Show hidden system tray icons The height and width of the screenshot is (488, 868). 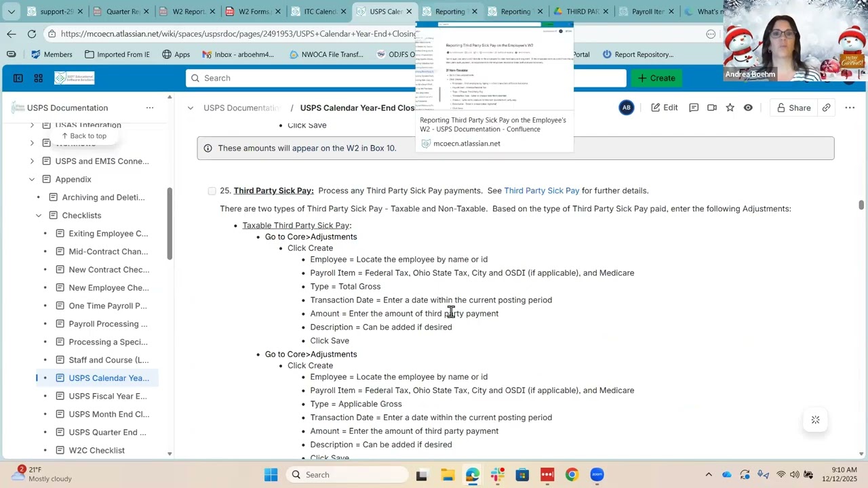pos(709,474)
